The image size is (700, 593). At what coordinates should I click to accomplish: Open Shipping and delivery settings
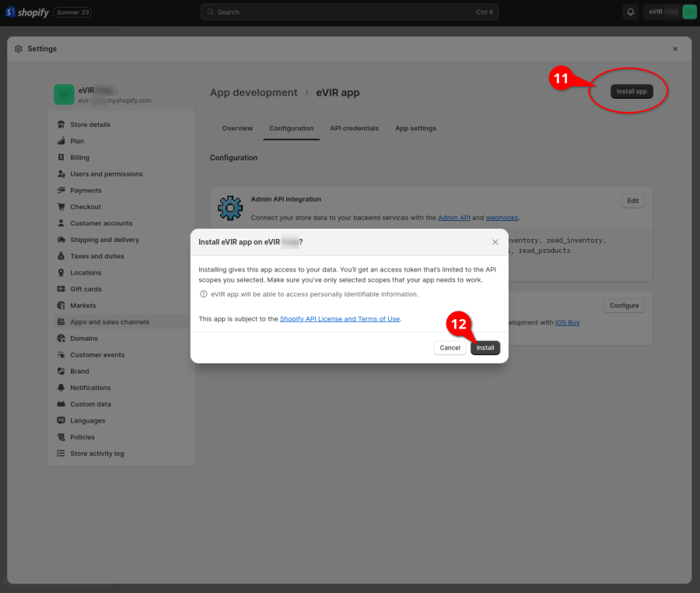pos(121,240)
